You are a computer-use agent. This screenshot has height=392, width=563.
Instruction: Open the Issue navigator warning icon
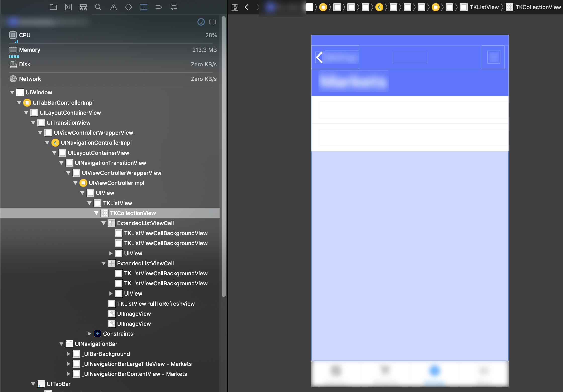coord(114,7)
